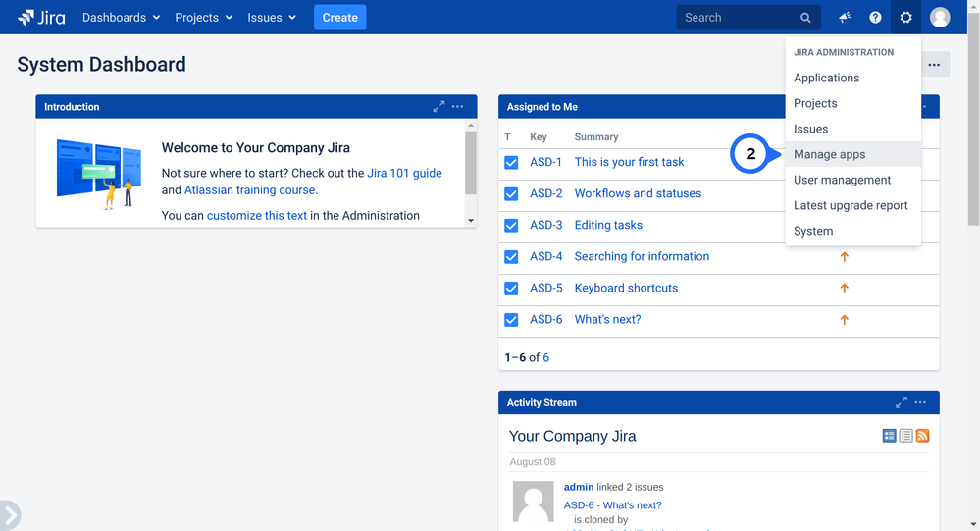Follow the customize this text link
Image resolution: width=980 pixels, height=531 pixels.
point(257,216)
